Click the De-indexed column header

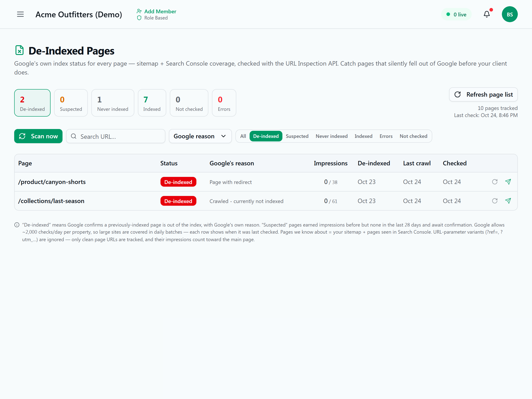[x=374, y=163]
